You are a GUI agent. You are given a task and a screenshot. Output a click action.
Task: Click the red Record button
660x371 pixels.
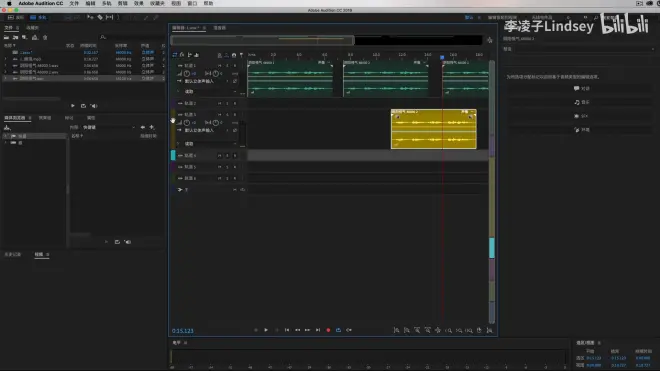click(x=328, y=330)
